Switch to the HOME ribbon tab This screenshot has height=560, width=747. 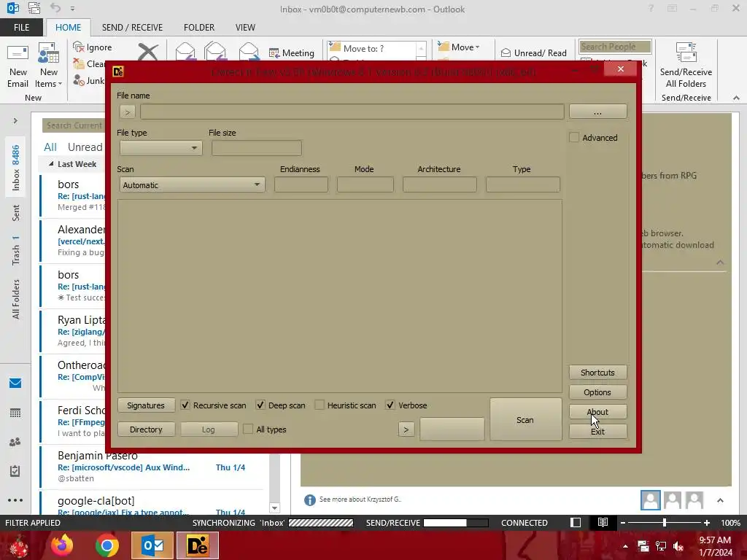(68, 27)
